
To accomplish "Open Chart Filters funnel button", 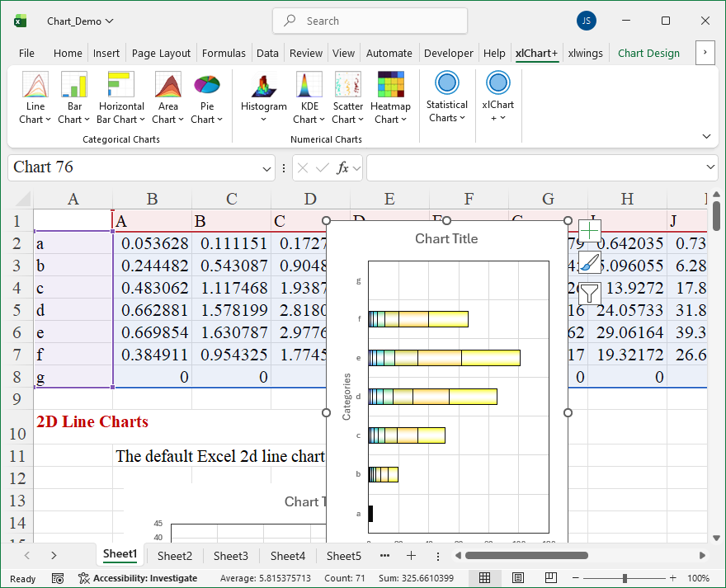I will coord(589,293).
